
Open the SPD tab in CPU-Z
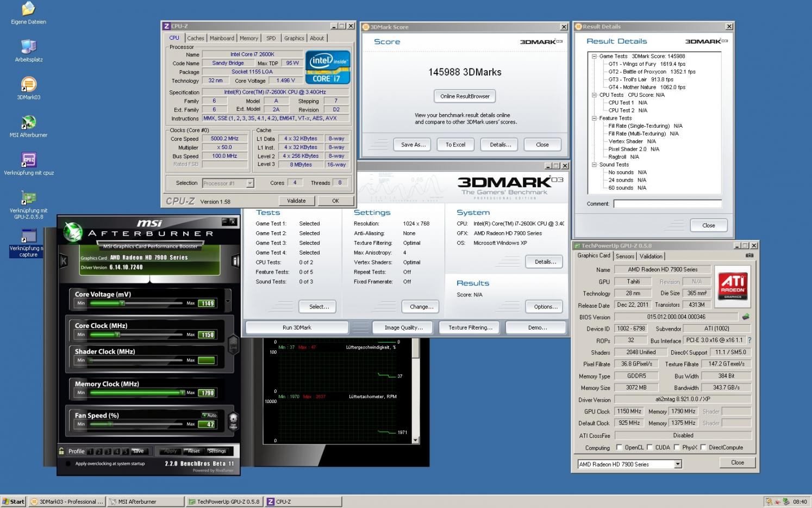pyautogui.click(x=271, y=38)
